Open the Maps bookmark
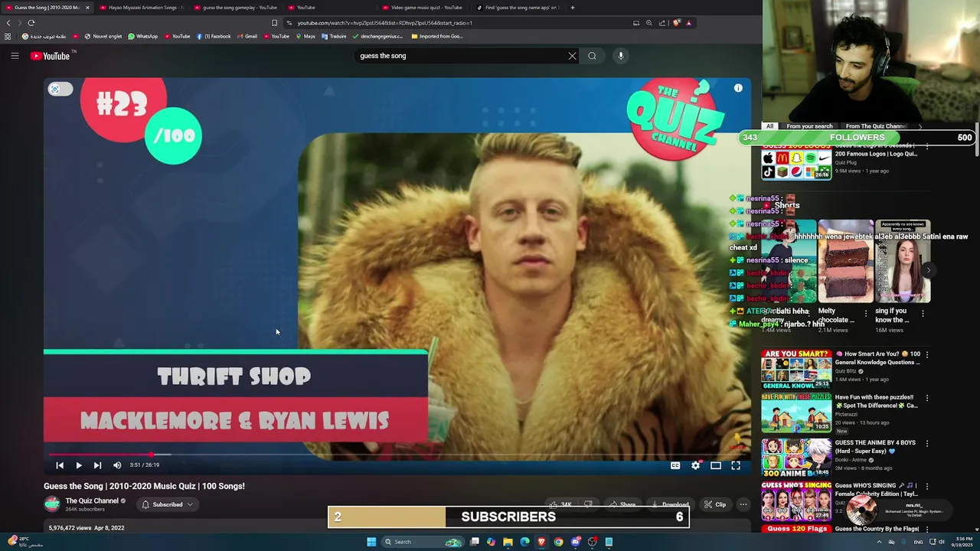 coord(305,36)
